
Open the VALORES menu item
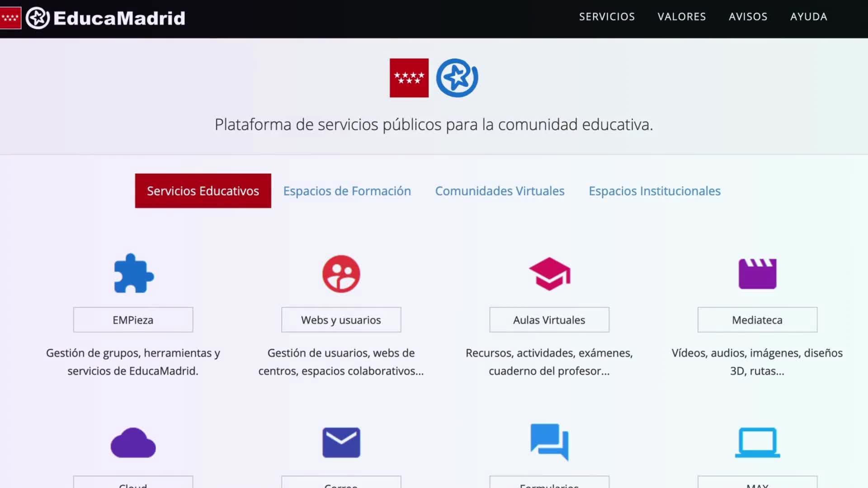point(681,17)
